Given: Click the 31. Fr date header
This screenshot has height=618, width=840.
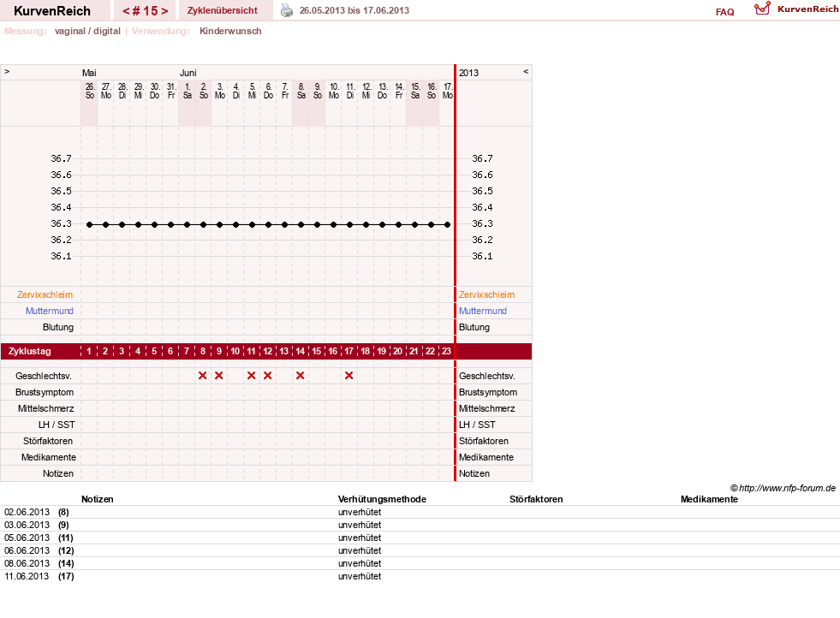Looking at the screenshot, I should (x=171, y=91).
